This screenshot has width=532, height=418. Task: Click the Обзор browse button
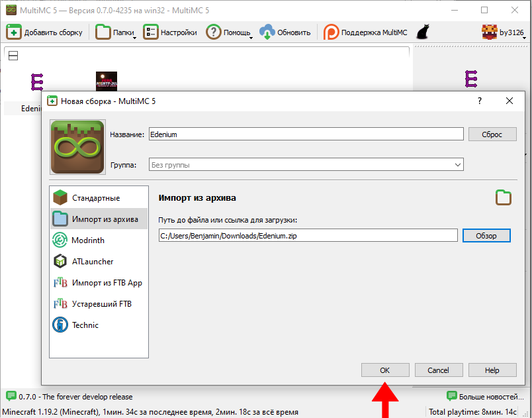[486, 236]
